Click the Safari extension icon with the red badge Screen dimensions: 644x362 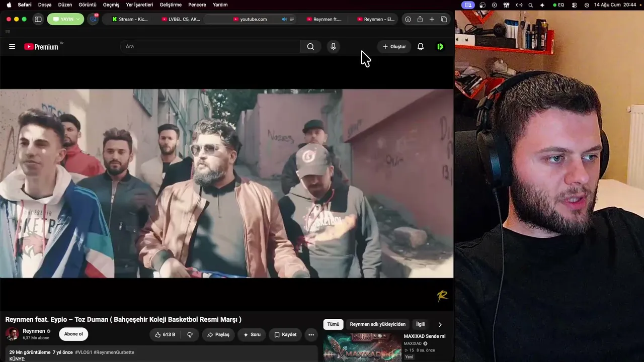click(x=93, y=19)
